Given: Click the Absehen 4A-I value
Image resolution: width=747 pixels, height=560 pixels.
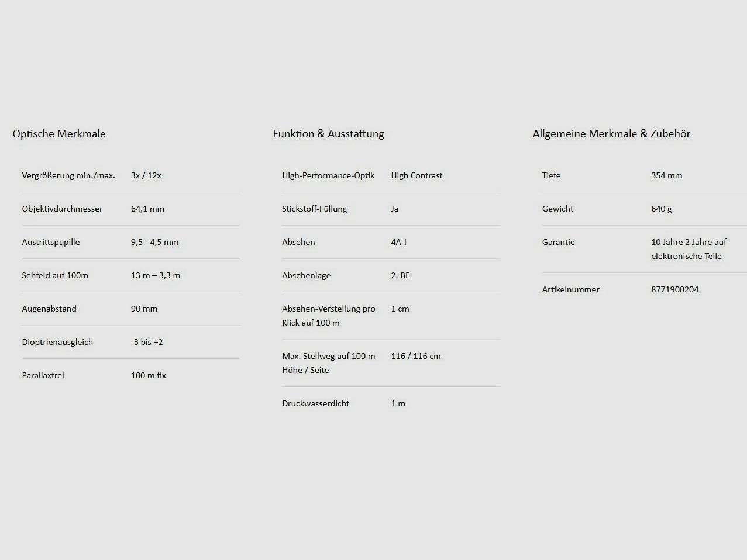Looking at the screenshot, I should tap(398, 242).
